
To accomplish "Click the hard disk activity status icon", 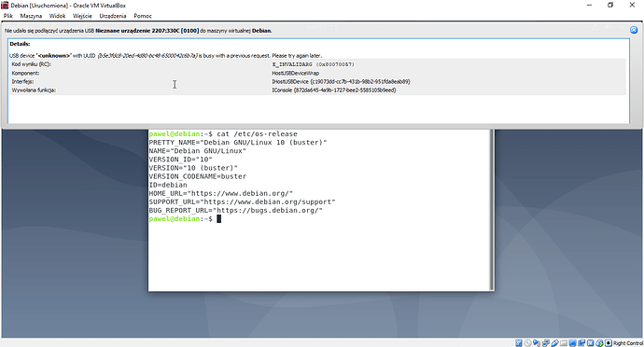I will coord(518,343).
